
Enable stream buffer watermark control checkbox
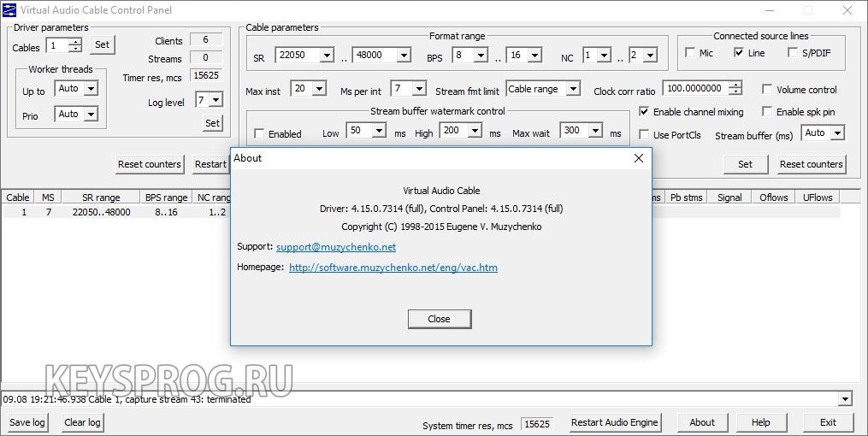pos(259,133)
